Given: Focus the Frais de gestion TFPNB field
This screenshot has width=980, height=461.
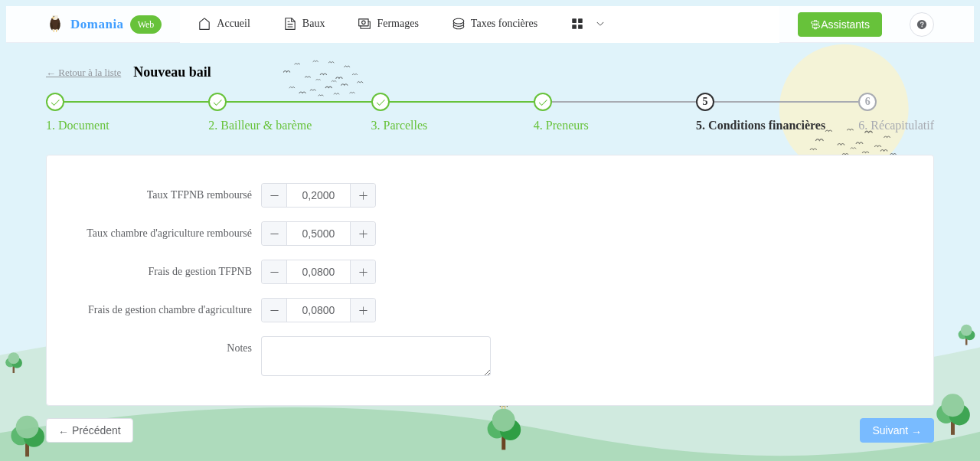Looking at the screenshot, I should click(x=318, y=272).
